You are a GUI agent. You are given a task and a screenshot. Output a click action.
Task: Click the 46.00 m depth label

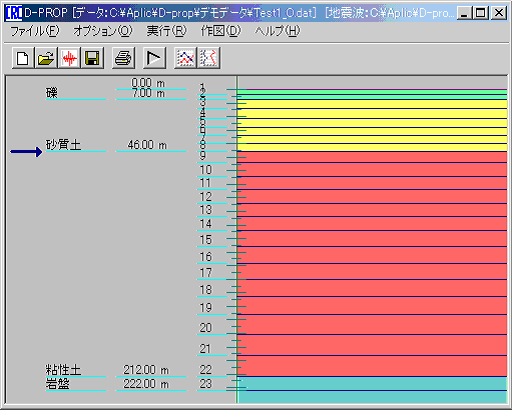coord(147,145)
